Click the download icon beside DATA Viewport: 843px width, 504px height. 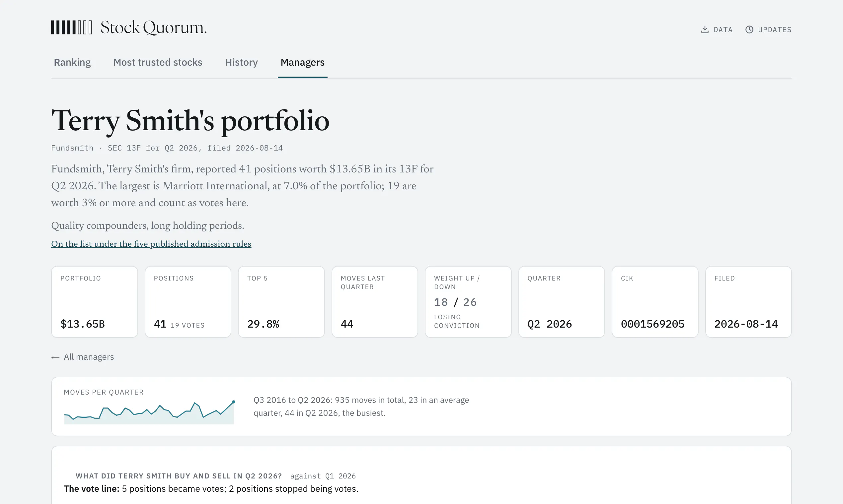[705, 30]
